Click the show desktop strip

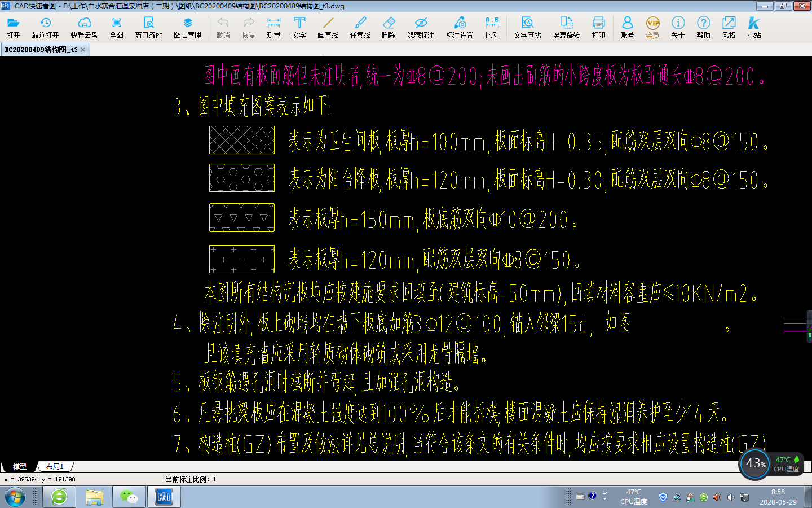(807, 497)
